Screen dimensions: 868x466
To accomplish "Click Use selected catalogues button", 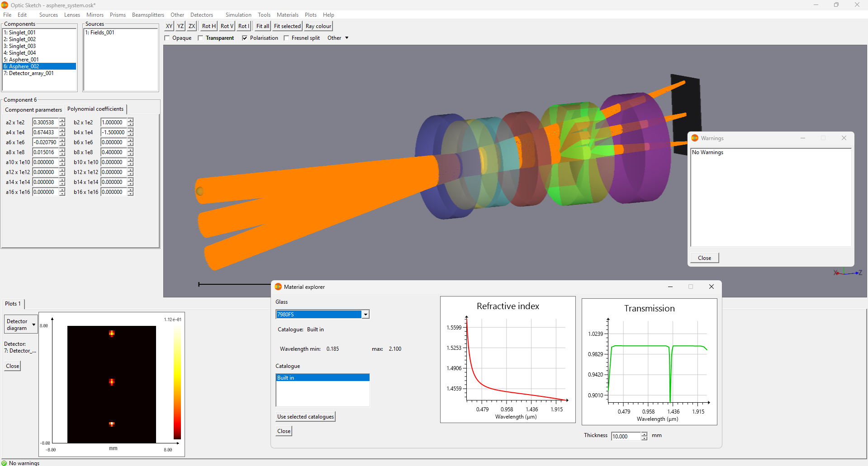I will [x=305, y=417].
